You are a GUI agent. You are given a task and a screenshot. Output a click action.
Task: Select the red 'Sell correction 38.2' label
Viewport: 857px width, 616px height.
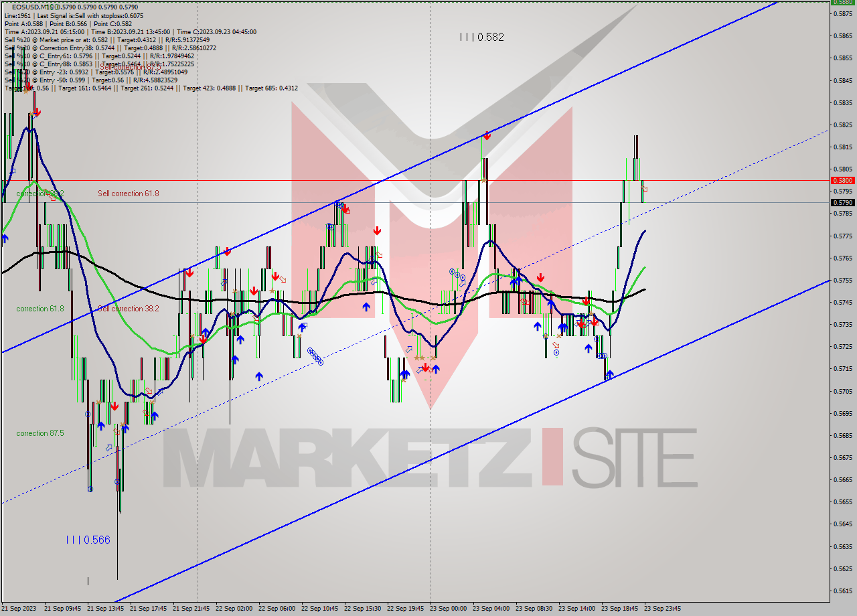pos(129,309)
